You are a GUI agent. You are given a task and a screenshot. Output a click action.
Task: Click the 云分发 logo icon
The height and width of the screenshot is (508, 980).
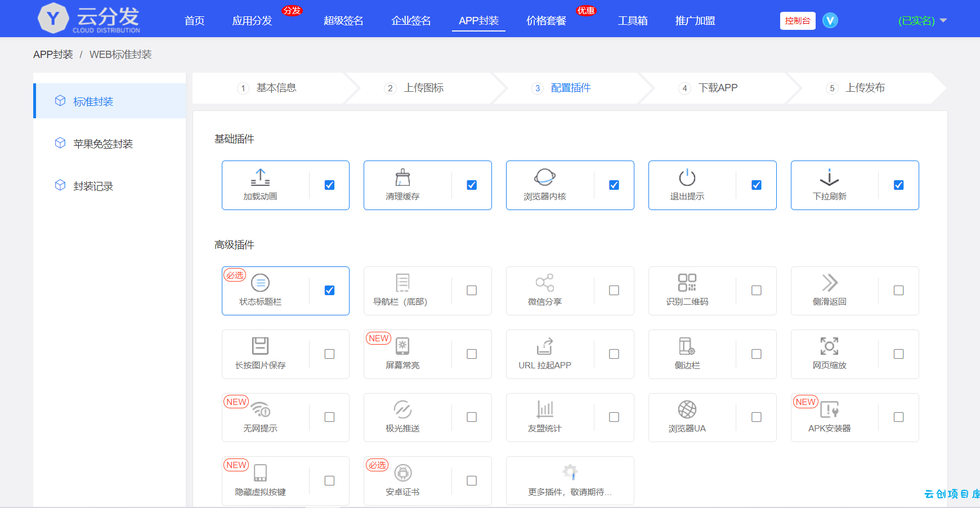[x=53, y=18]
